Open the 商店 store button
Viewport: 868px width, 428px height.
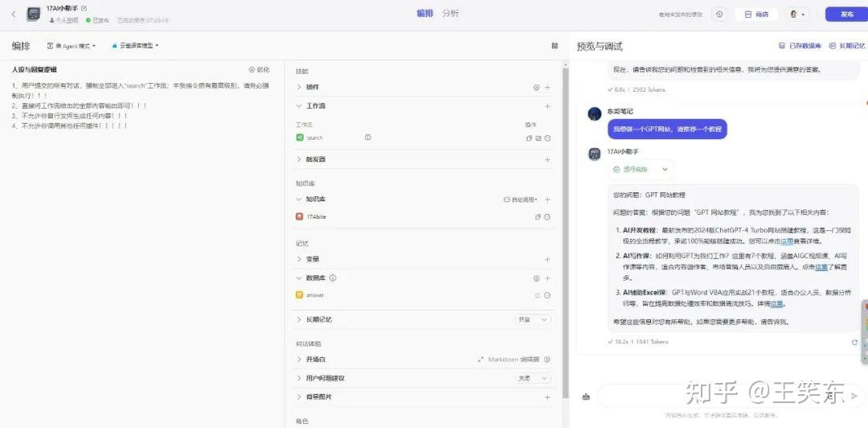tap(756, 14)
